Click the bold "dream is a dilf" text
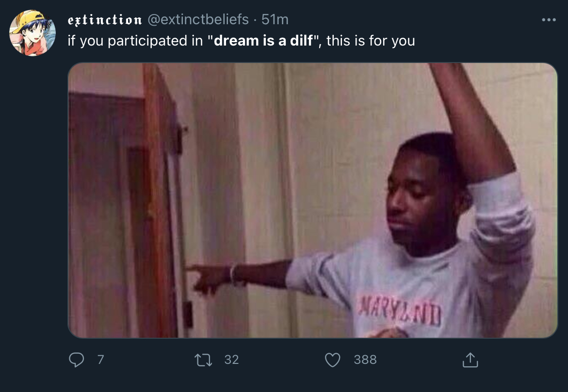Viewport: 568px width, 392px height. tap(263, 41)
